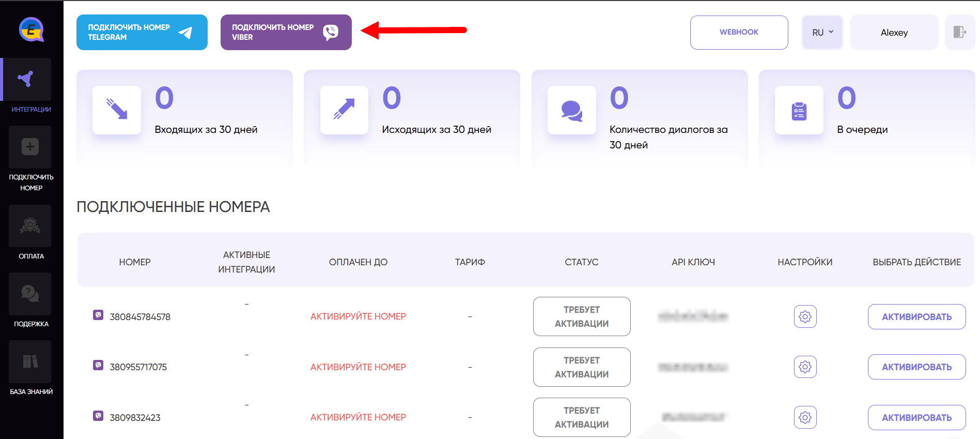The width and height of the screenshot is (980, 439).
Task: Click Требует активации status for 380955717075
Action: (582, 367)
